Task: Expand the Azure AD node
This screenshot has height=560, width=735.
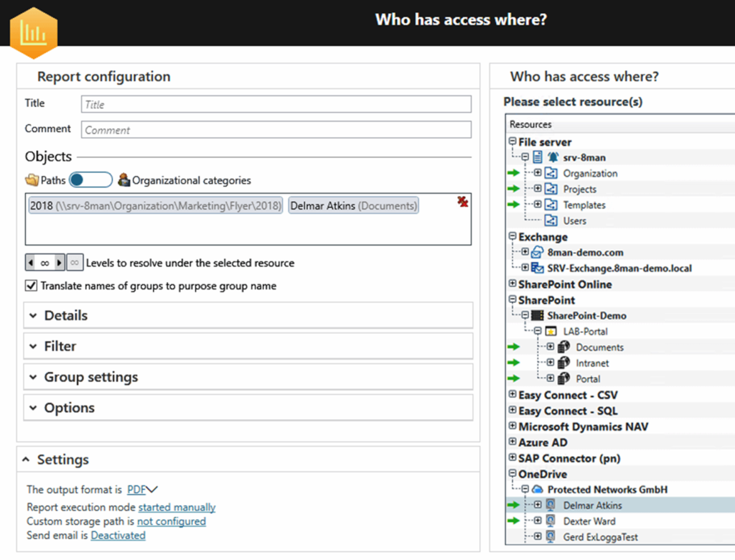Action: (512, 442)
